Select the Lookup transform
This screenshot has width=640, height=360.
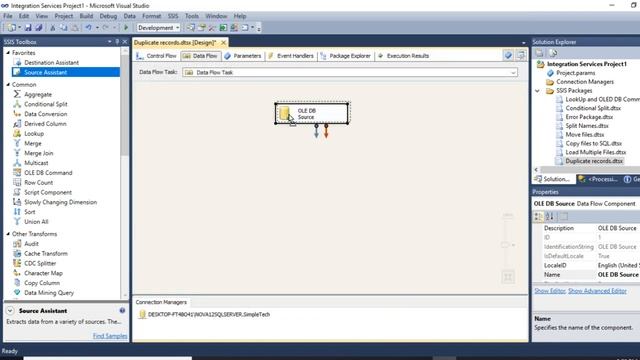pos(34,133)
